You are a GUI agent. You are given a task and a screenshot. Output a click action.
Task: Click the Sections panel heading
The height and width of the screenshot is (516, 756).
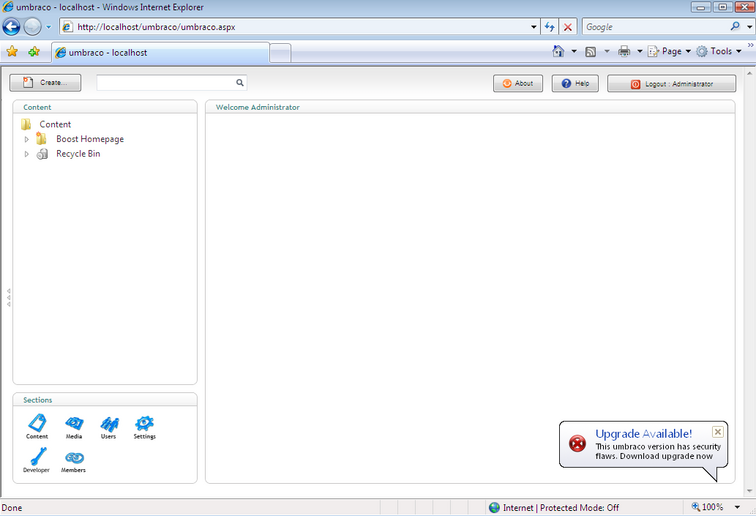click(38, 400)
